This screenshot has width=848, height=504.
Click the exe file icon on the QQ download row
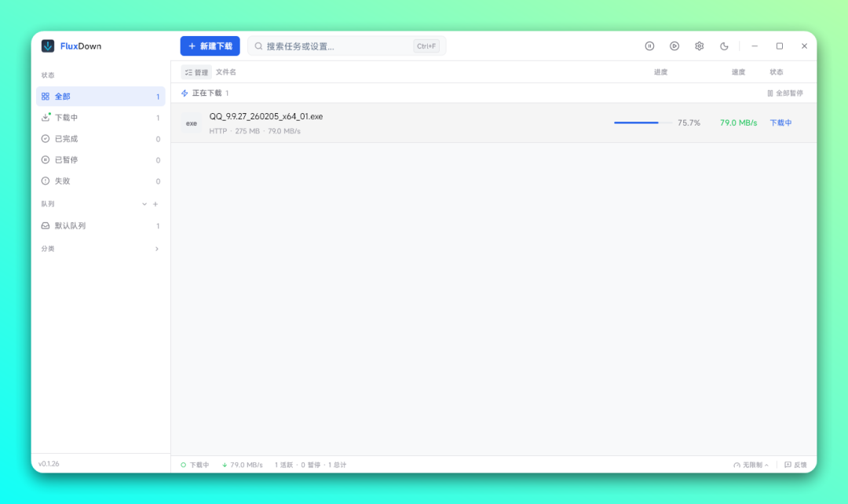(x=191, y=122)
